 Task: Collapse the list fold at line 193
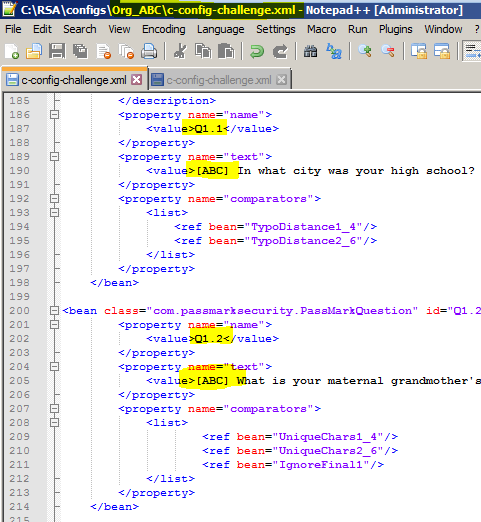[x=54, y=213]
